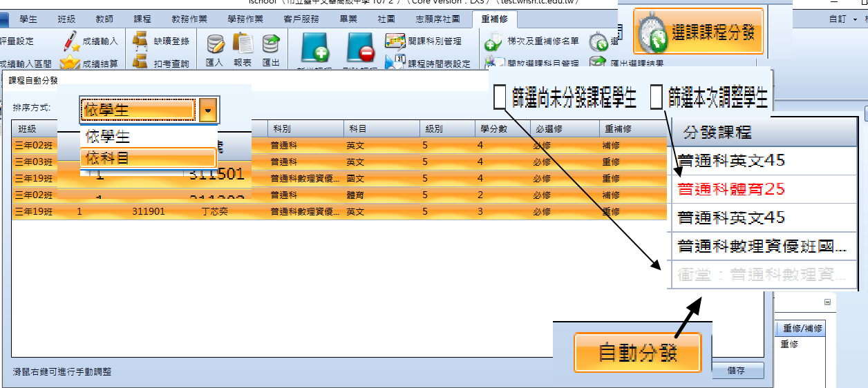The height and width of the screenshot is (388, 868).
Task: Open the 客戶服務 tab
Action: 302,19
